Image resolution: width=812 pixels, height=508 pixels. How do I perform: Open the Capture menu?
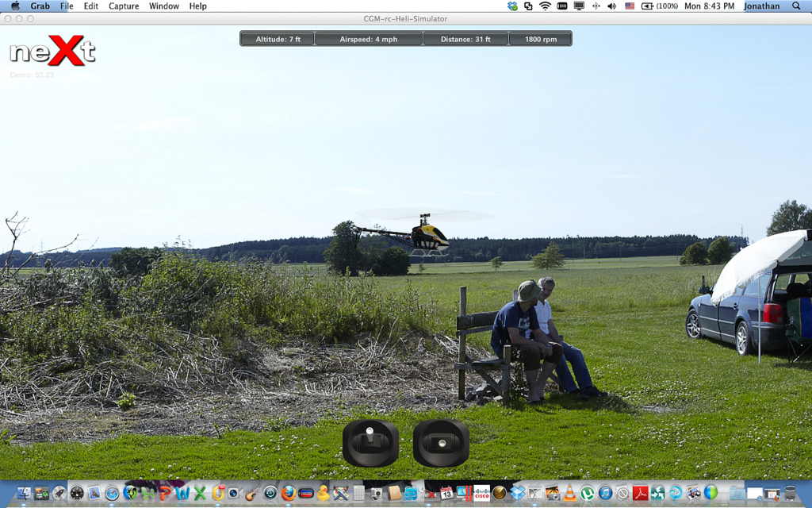coord(123,6)
